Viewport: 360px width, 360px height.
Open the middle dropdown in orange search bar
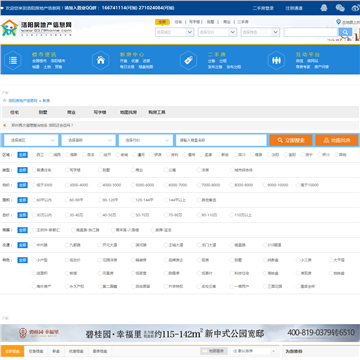[88, 140]
